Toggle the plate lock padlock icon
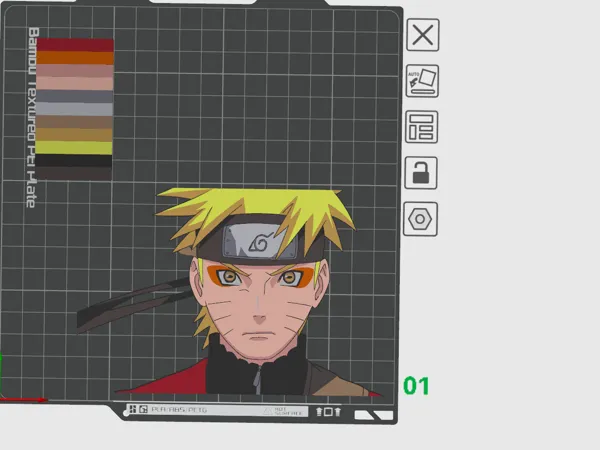This screenshot has width=600, height=450. point(421,173)
